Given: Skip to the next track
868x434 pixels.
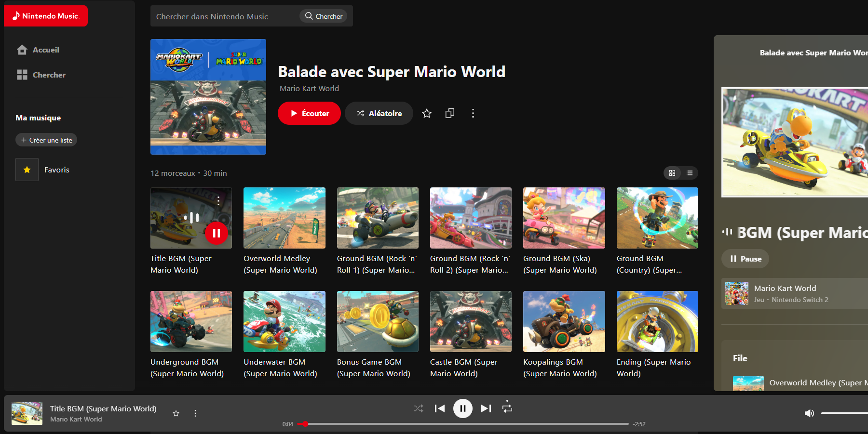Looking at the screenshot, I should pyautogui.click(x=486, y=408).
